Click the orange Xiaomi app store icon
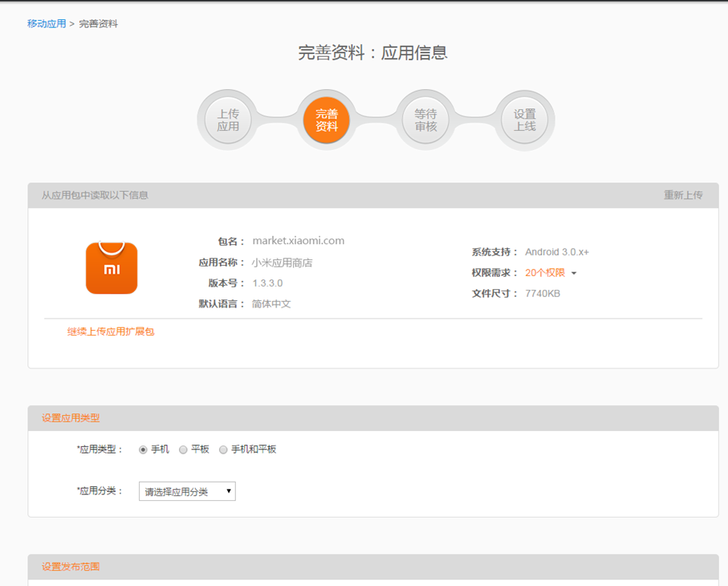 pyautogui.click(x=112, y=268)
